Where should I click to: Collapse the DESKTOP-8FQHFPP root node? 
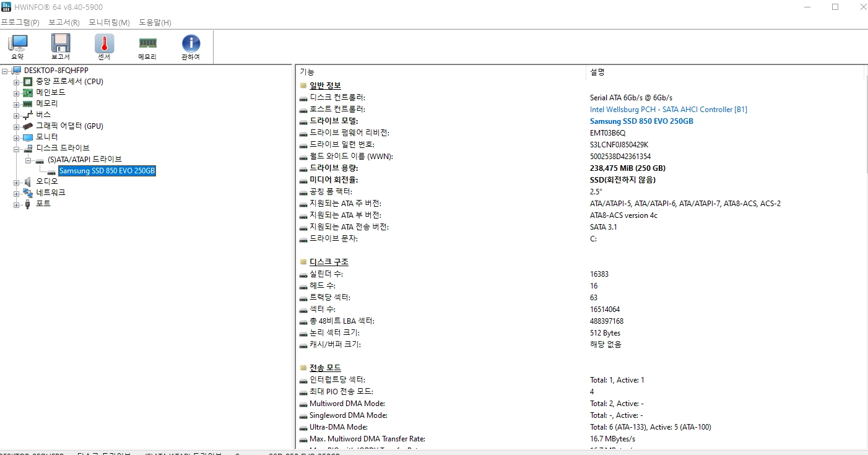click(x=6, y=71)
